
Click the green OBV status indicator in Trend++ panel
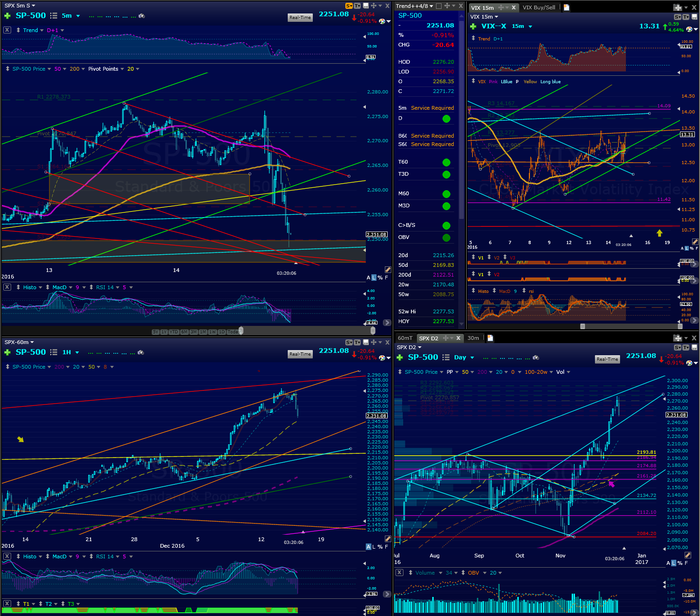[447, 238]
